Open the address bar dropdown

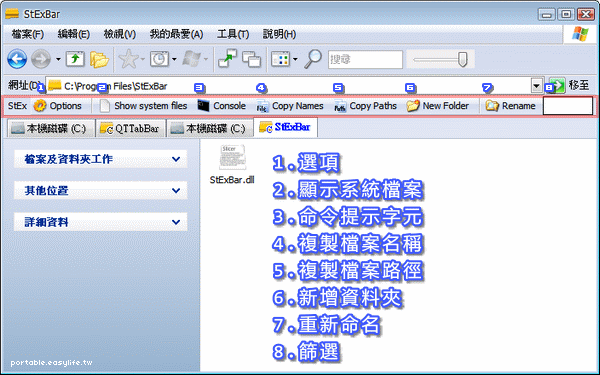coord(536,86)
